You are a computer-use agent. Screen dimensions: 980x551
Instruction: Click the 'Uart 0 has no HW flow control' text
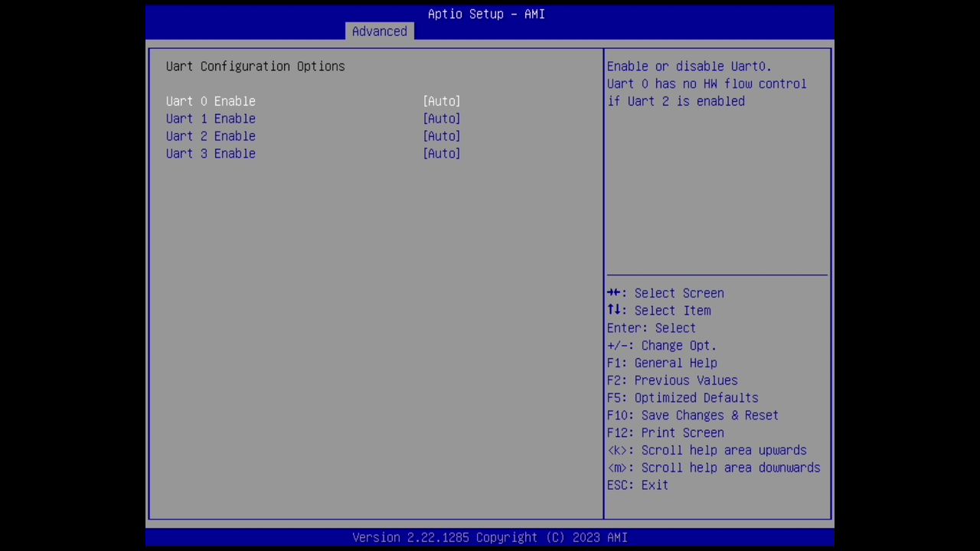[x=707, y=84]
